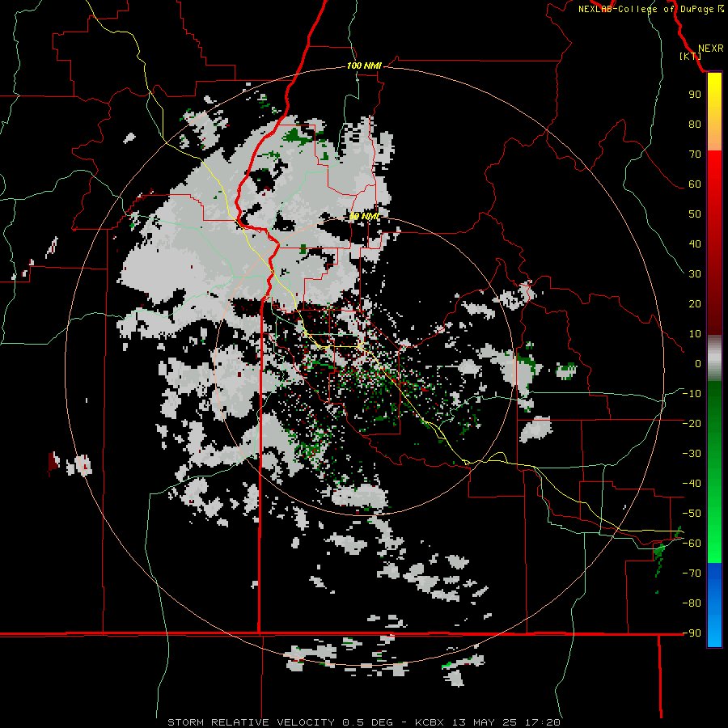Click the 50 value on the velocity scale

[x=695, y=214]
